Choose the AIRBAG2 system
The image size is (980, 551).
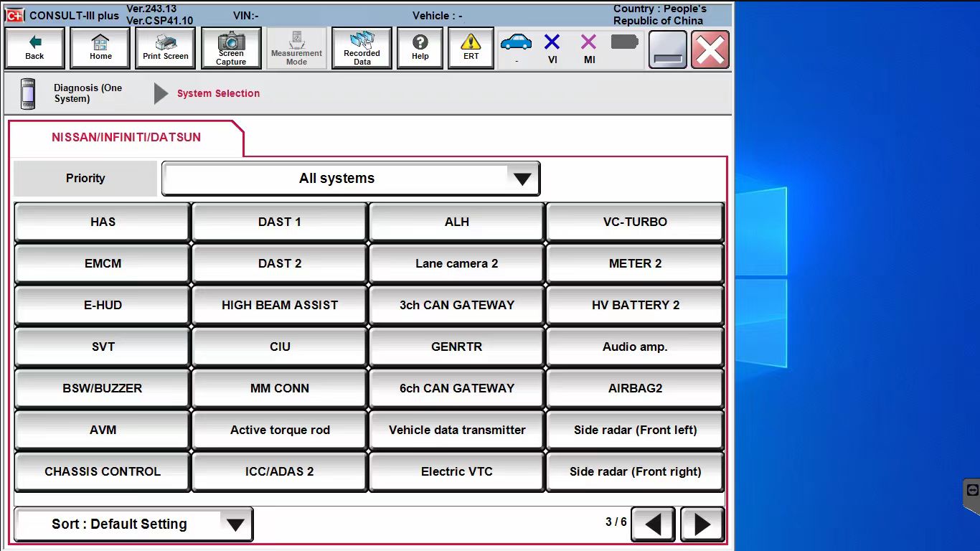635,389
